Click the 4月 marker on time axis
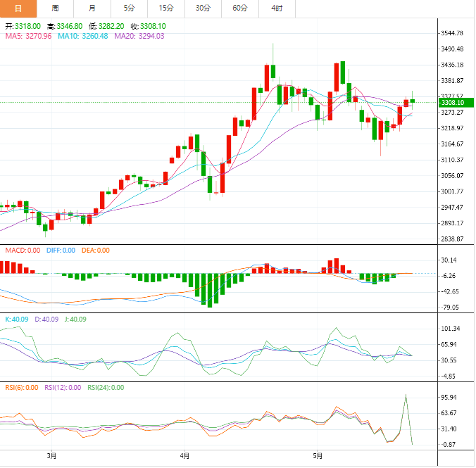 click(x=184, y=457)
